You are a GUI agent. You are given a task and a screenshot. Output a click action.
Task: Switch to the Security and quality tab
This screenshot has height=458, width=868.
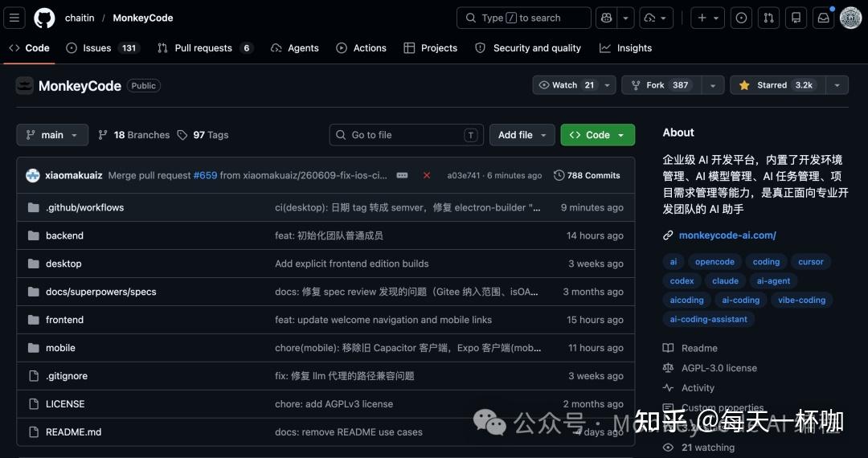[x=528, y=48]
